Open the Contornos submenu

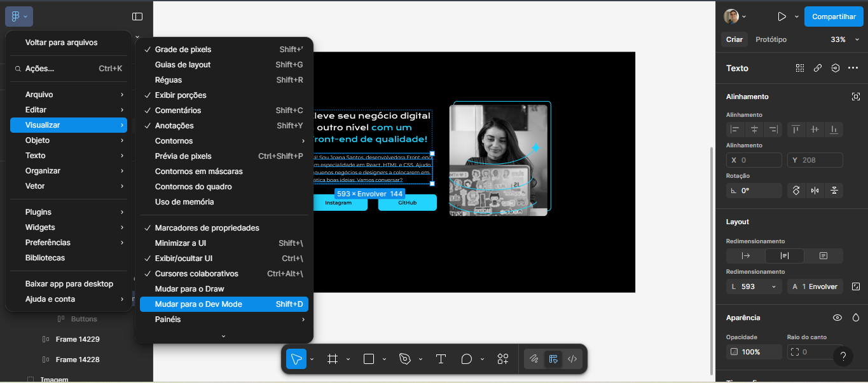[224, 141]
